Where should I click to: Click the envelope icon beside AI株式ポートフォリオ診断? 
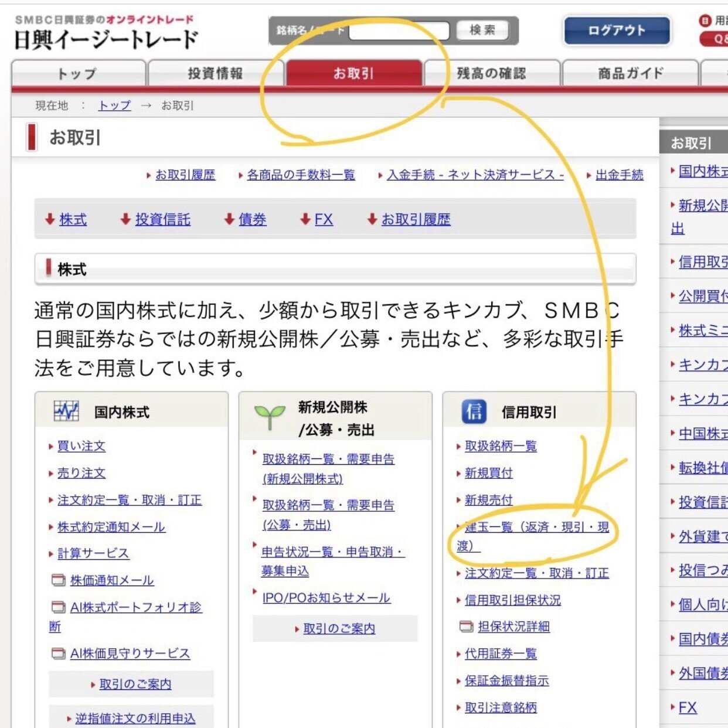click(57, 606)
